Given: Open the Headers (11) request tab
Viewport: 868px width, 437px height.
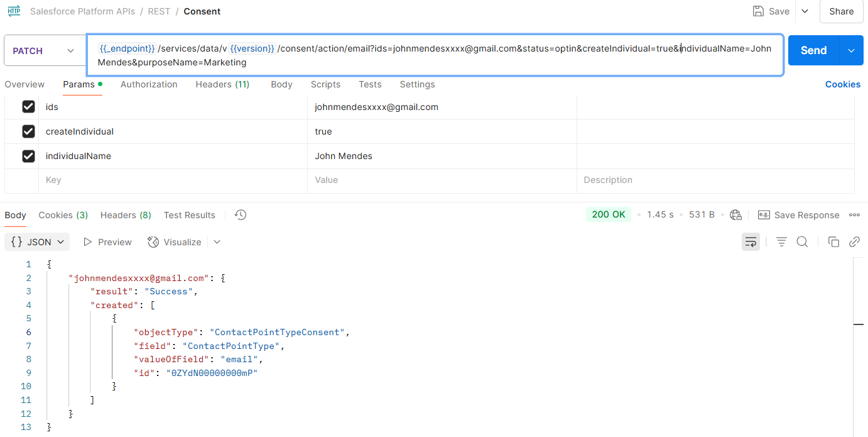Looking at the screenshot, I should click(x=222, y=84).
